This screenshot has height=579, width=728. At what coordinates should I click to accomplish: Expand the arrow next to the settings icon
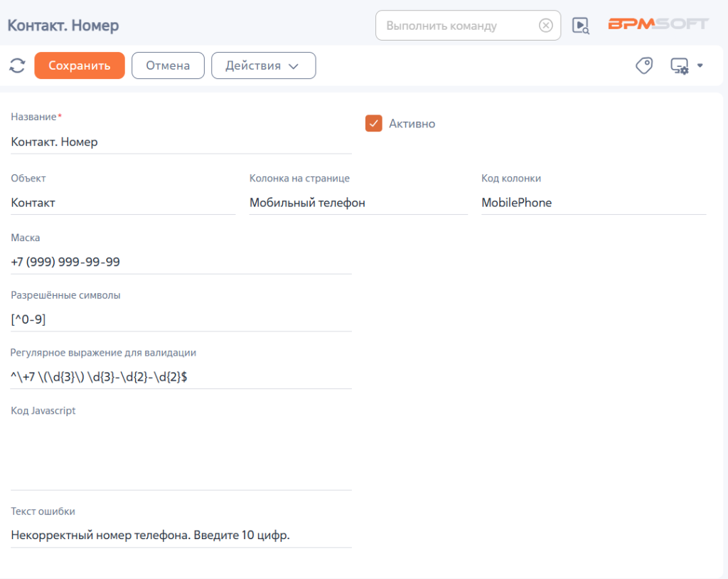[700, 65]
